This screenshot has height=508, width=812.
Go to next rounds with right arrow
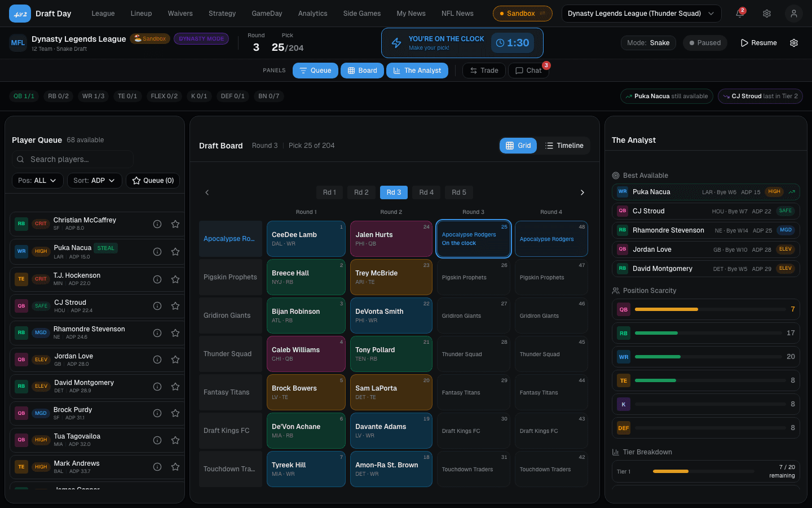582,192
